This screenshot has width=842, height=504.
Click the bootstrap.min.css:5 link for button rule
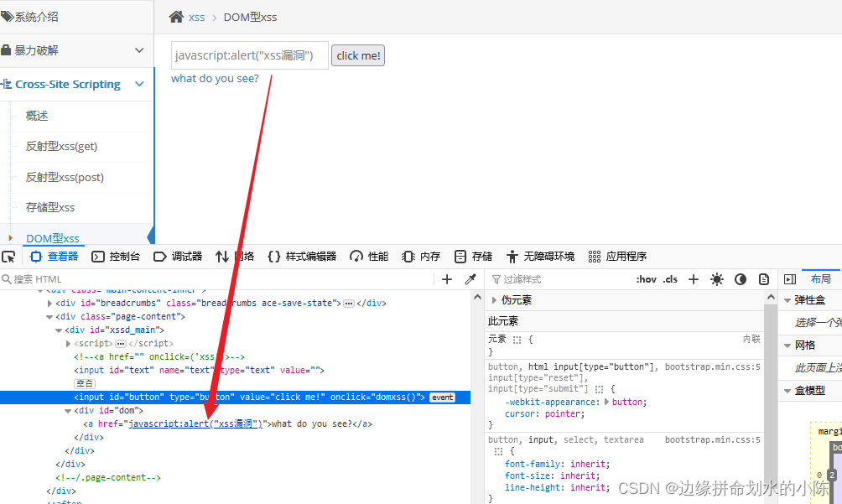[x=713, y=367]
